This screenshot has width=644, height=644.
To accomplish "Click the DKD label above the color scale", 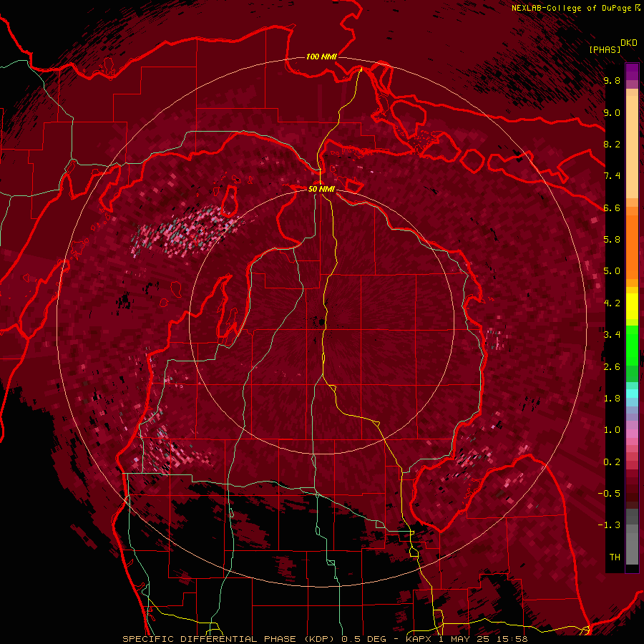I will tap(628, 43).
